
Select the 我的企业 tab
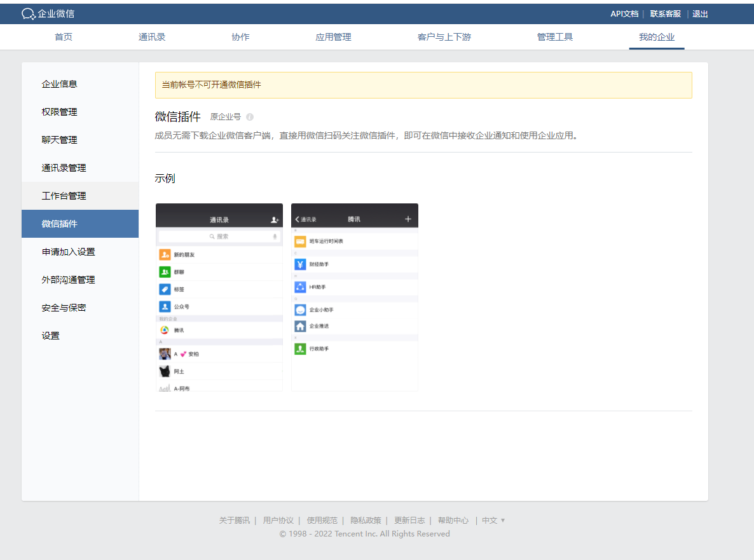pos(657,37)
